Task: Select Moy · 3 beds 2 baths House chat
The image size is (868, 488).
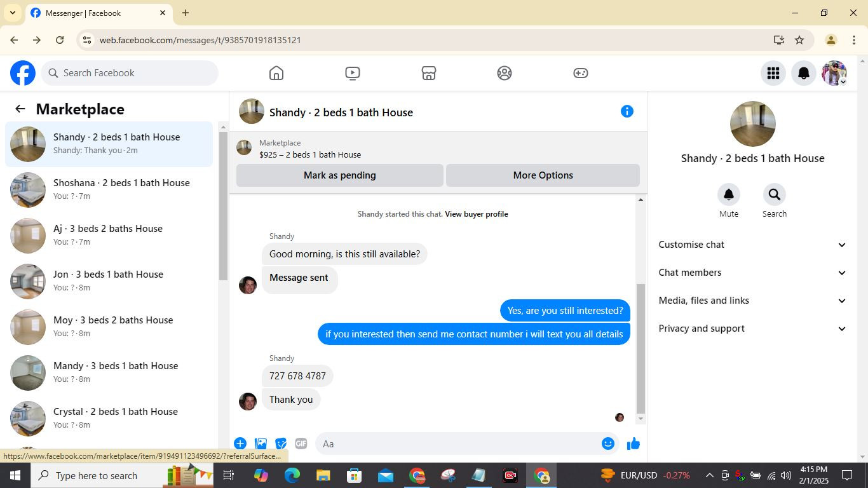Action: (x=109, y=327)
